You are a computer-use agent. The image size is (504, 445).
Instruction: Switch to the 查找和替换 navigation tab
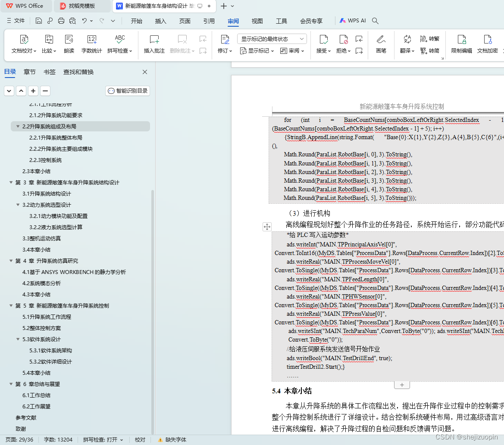point(78,72)
